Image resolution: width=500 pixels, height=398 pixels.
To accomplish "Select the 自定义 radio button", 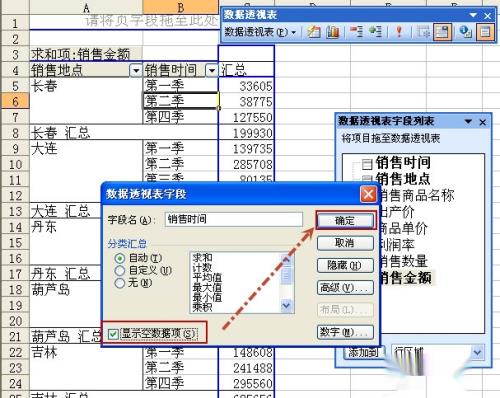I will coord(119,270).
